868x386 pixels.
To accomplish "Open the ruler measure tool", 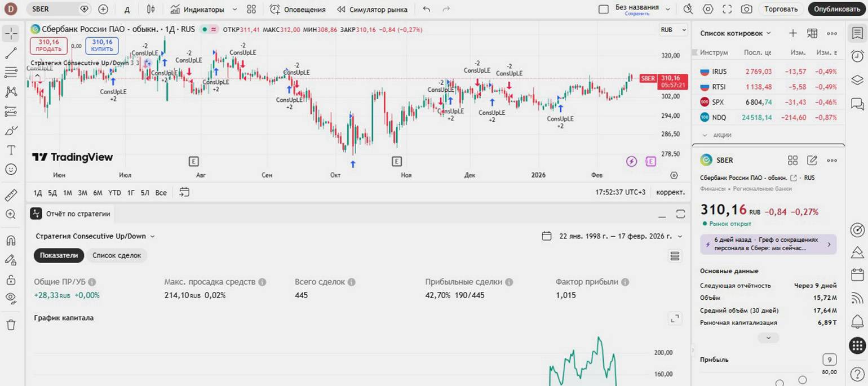I will click(11, 196).
